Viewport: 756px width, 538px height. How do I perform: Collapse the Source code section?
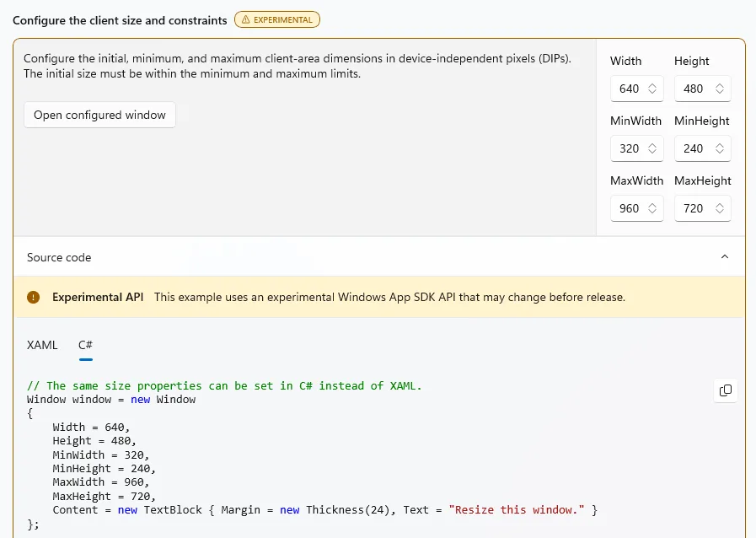[724, 256]
